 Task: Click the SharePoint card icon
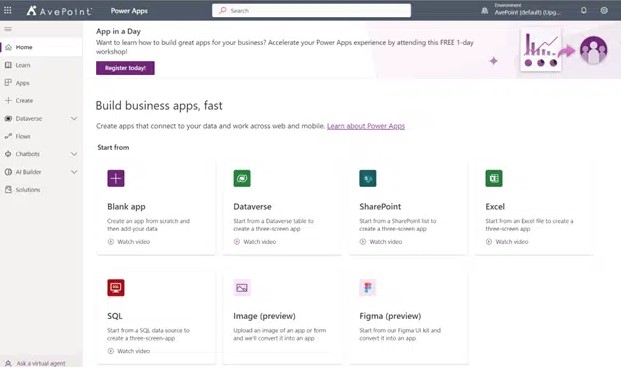(x=368, y=178)
